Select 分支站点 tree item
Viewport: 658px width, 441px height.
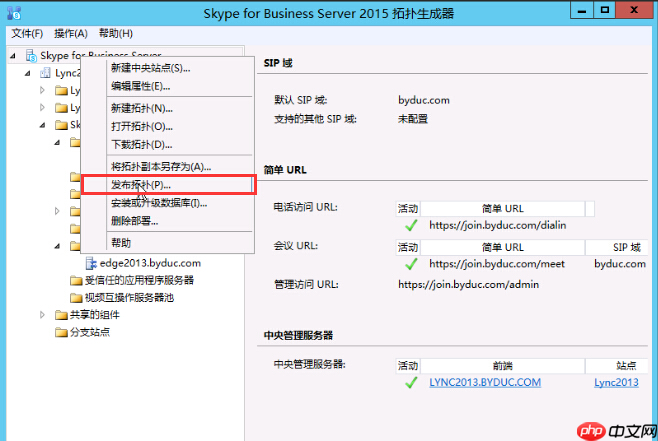[x=90, y=332]
